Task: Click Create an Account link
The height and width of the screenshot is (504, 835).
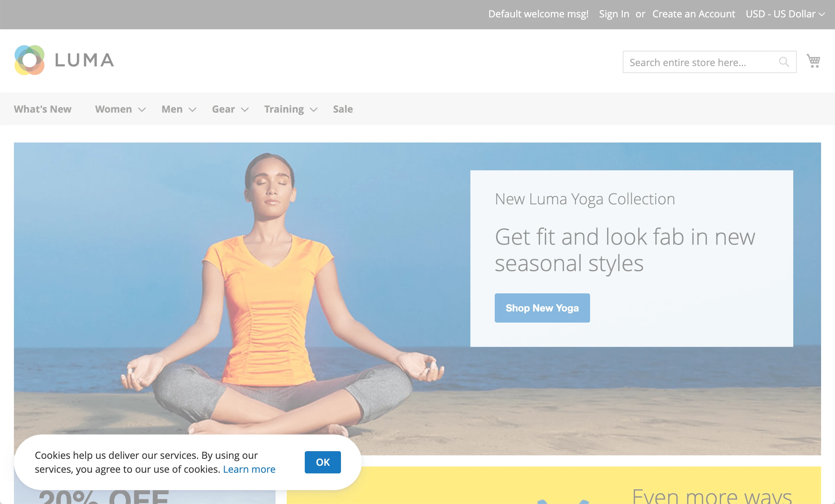Action: coord(693,14)
